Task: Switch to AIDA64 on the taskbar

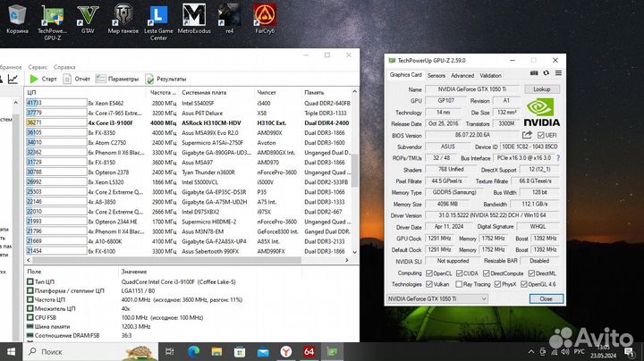Action: point(309,351)
